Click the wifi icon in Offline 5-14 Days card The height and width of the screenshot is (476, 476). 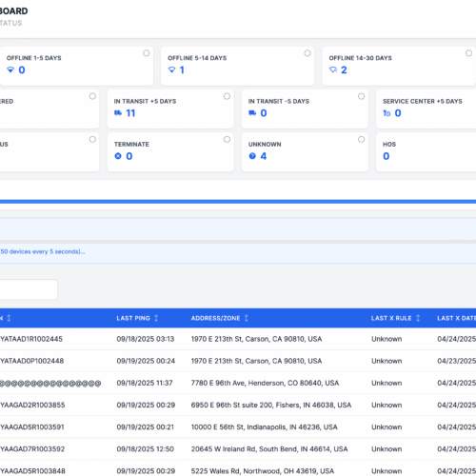171,69
